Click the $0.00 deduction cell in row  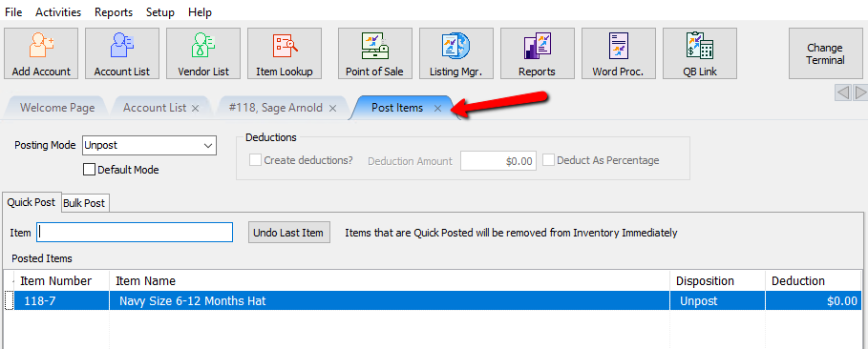pyautogui.click(x=814, y=301)
